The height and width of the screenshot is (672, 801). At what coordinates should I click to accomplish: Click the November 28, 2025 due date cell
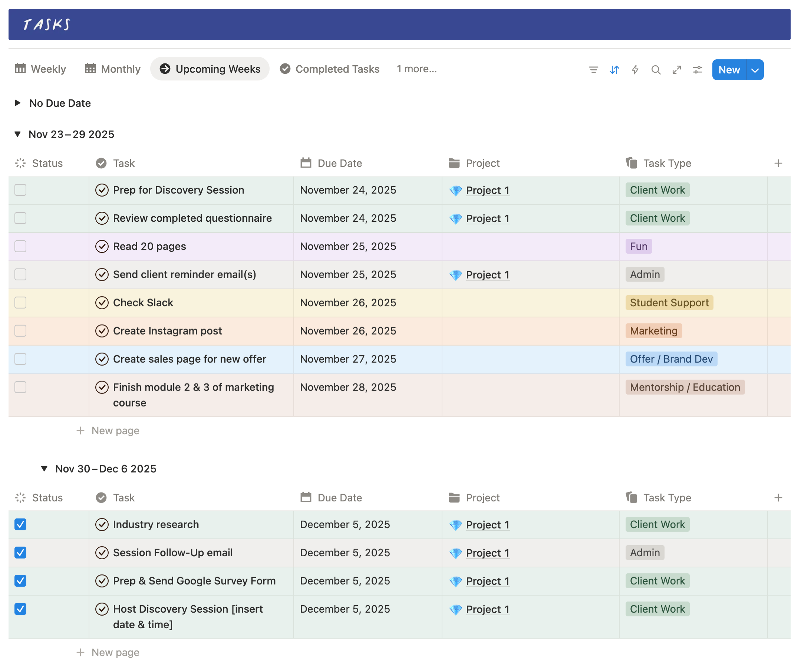[x=368, y=395]
